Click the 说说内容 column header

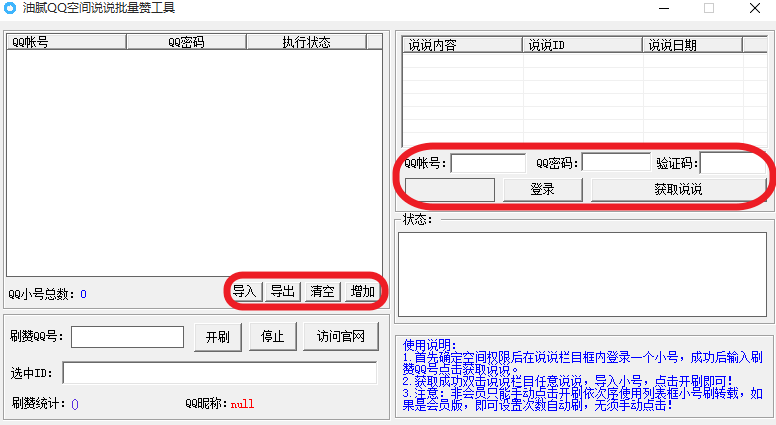(462, 45)
